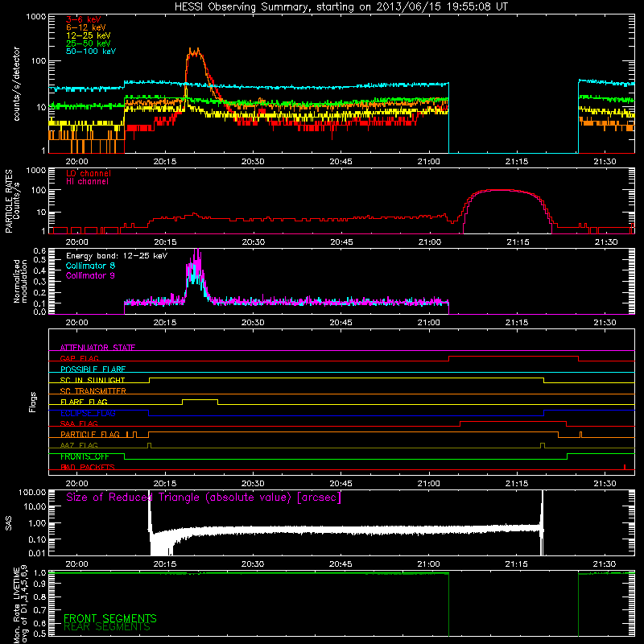Screen dimensions: 644x644
Task: Click the ECLIPSE FLAG label
Action: pos(88,413)
